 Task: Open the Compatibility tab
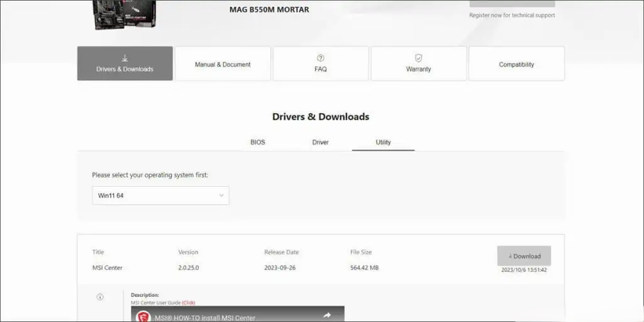click(516, 64)
